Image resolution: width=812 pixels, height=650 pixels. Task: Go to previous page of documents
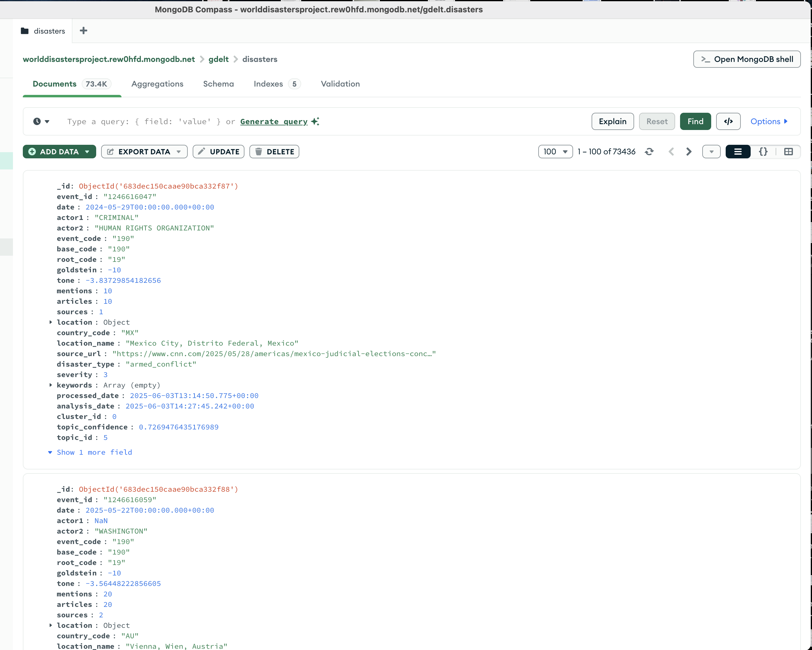point(671,152)
